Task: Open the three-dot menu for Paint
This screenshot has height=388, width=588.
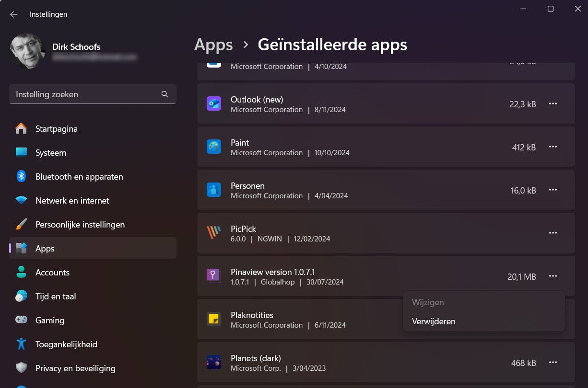Action: pos(553,147)
